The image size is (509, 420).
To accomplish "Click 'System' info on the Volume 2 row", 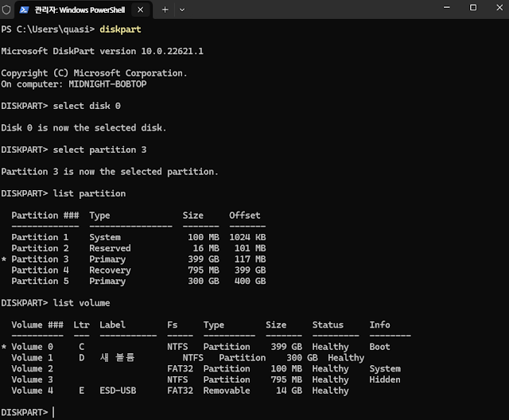I will click(385, 369).
